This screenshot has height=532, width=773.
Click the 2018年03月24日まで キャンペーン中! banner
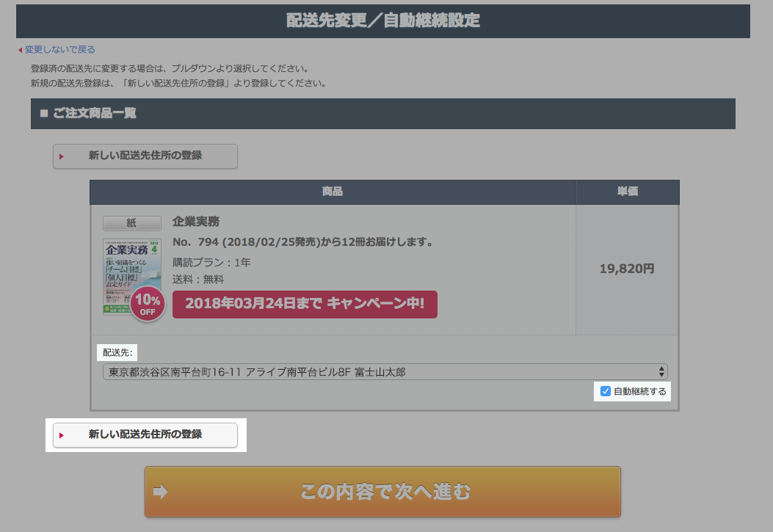pos(305,304)
